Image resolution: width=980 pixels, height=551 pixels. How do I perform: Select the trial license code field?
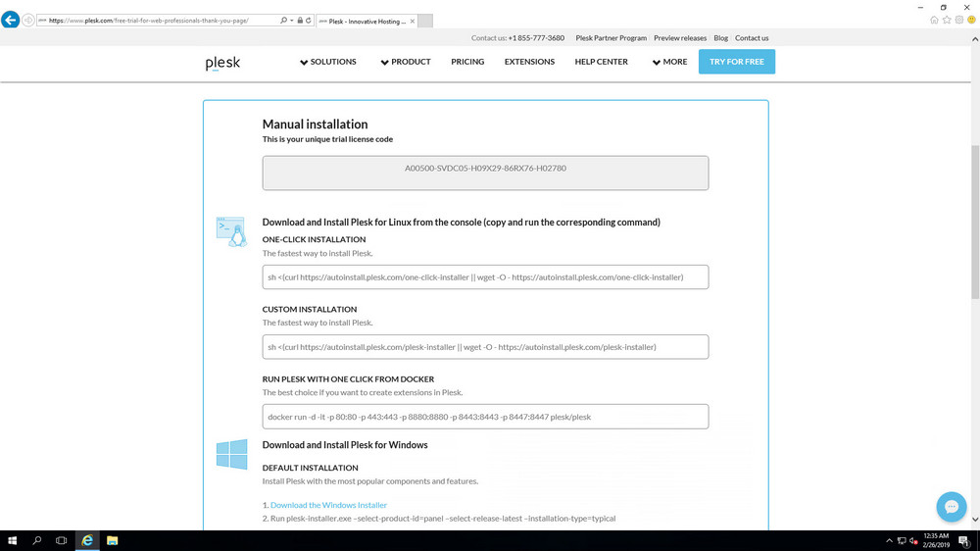[486, 173]
